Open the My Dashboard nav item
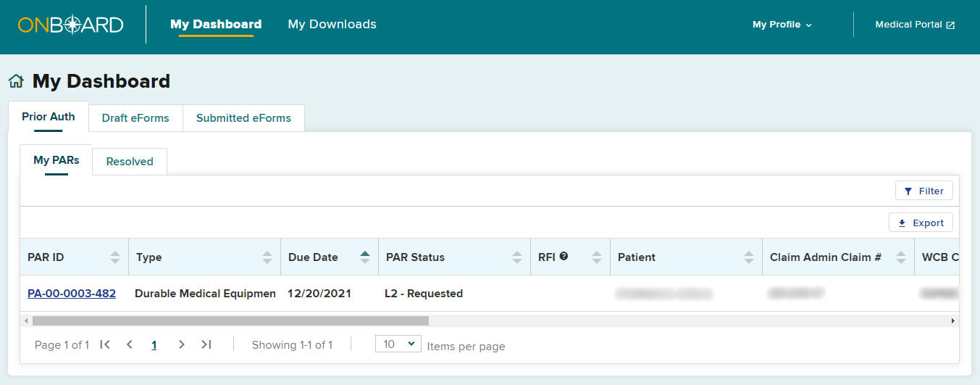980x385 pixels. [x=216, y=25]
